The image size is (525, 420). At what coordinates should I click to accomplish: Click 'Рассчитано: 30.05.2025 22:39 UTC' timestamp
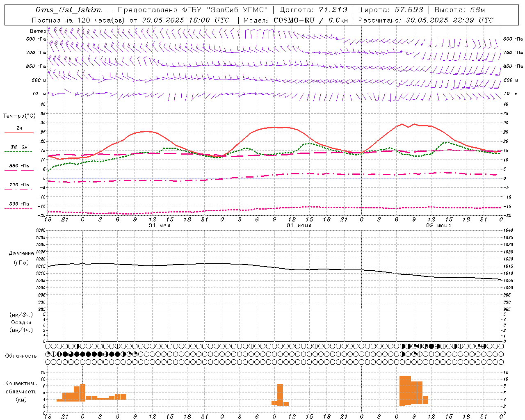[426, 20]
